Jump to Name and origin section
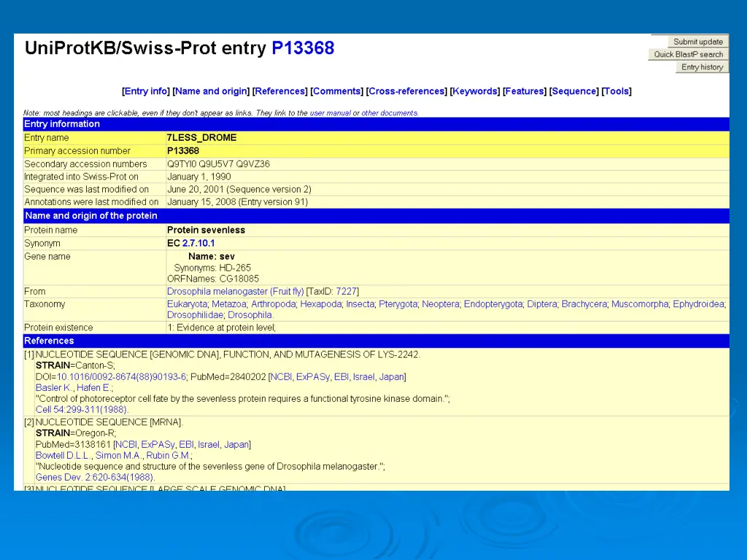Viewport: 747px width, 560px height. click(x=211, y=91)
